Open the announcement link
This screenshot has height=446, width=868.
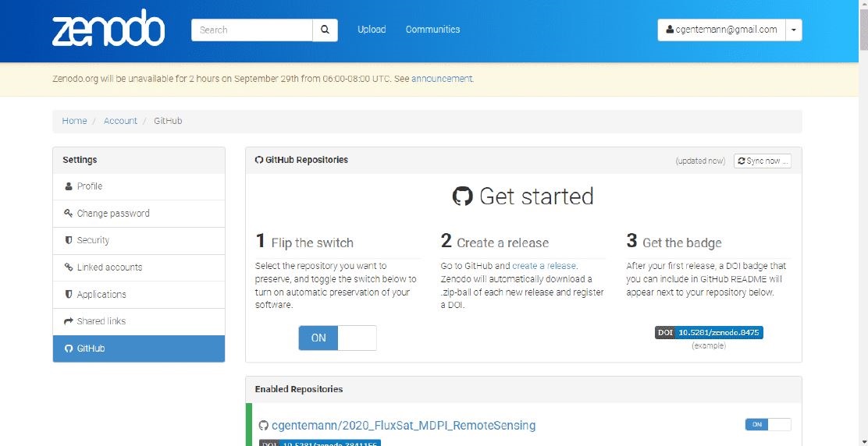[442, 79]
